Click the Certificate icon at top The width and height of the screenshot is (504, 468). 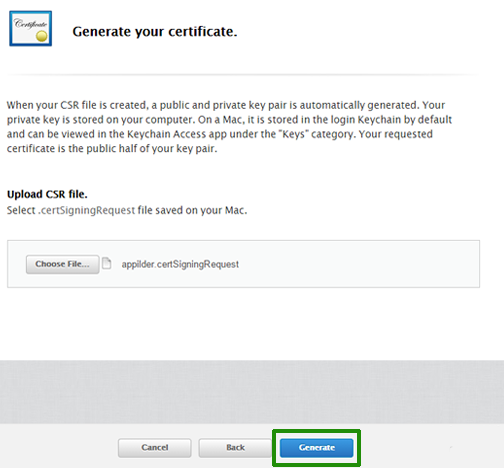coord(31,28)
